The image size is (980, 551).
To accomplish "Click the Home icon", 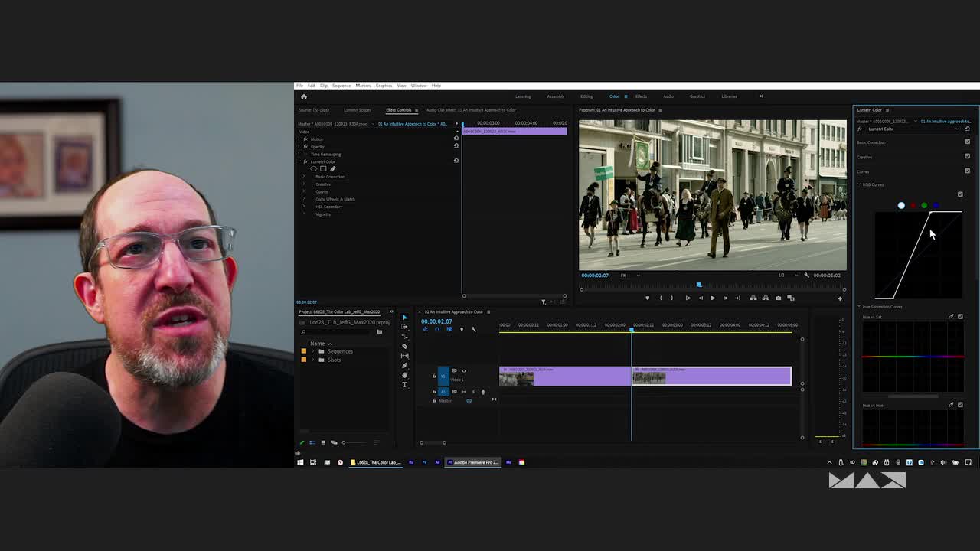I will (304, 96).
